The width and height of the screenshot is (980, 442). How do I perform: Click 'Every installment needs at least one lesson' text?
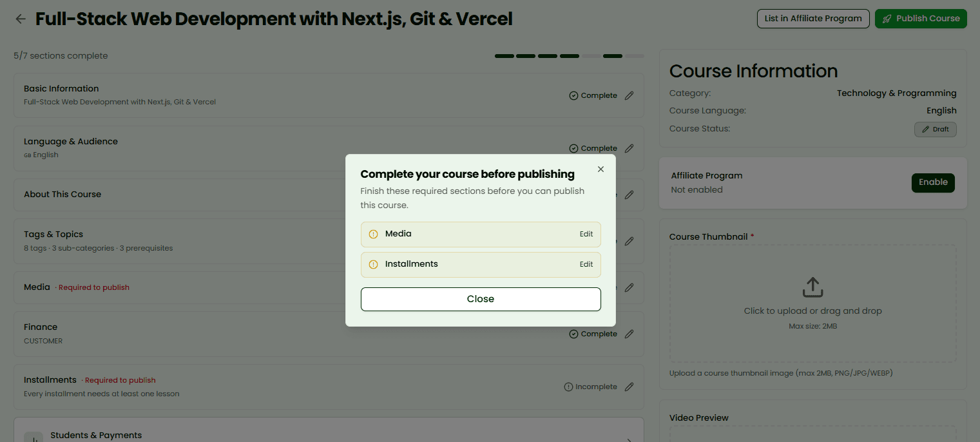[102, 394]
